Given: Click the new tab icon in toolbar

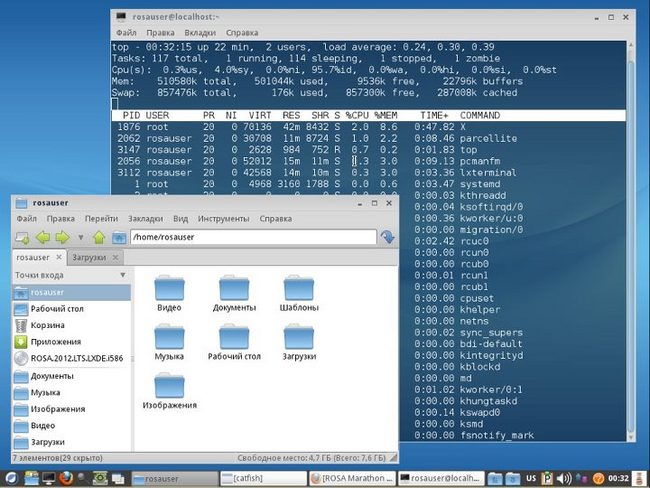Looking at the screenshot, I should pyautogui.click(x=21, y=237).
